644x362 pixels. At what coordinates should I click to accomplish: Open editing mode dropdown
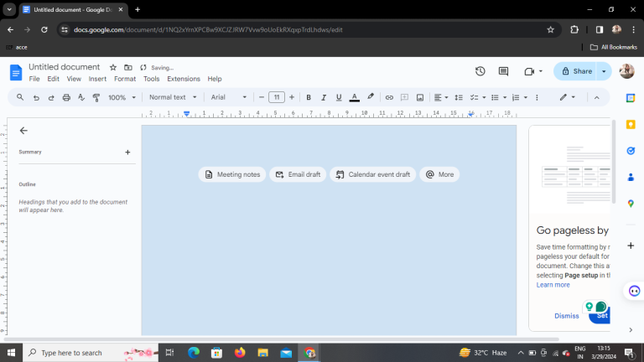tap(567, 97)
